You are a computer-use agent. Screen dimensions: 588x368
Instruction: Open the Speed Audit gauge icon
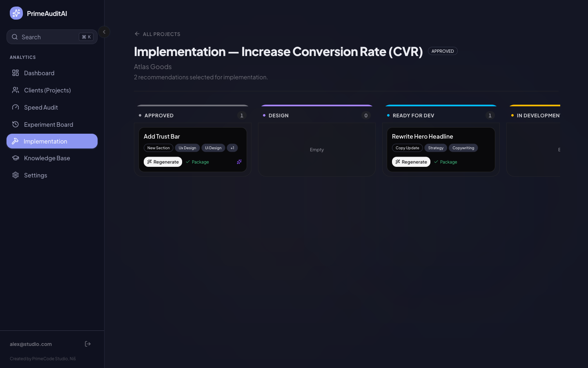click(16, 107)
